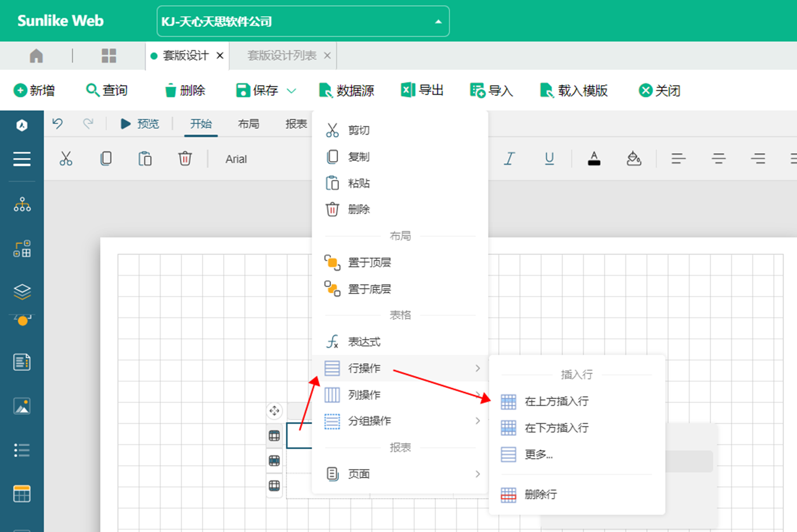Open the company selector dropdown
Image resolution: width=797 pixels, height=532 pixels.
coord(303,21)
